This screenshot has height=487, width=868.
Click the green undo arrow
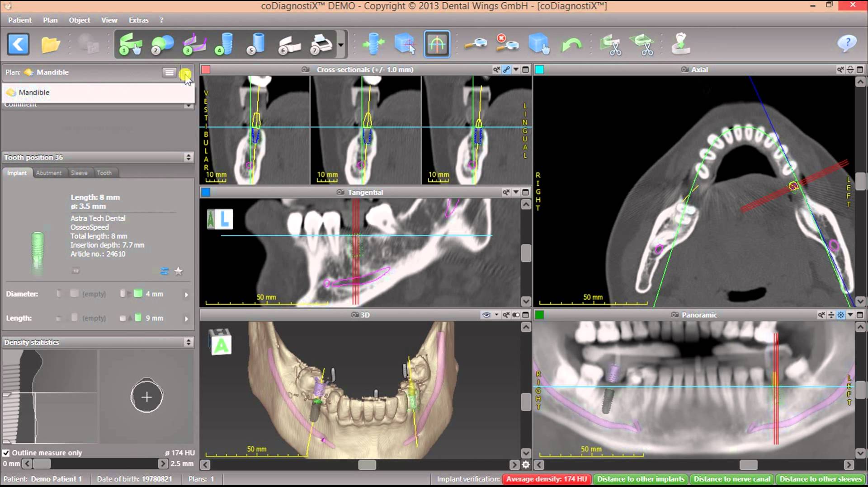coord(571,45)
